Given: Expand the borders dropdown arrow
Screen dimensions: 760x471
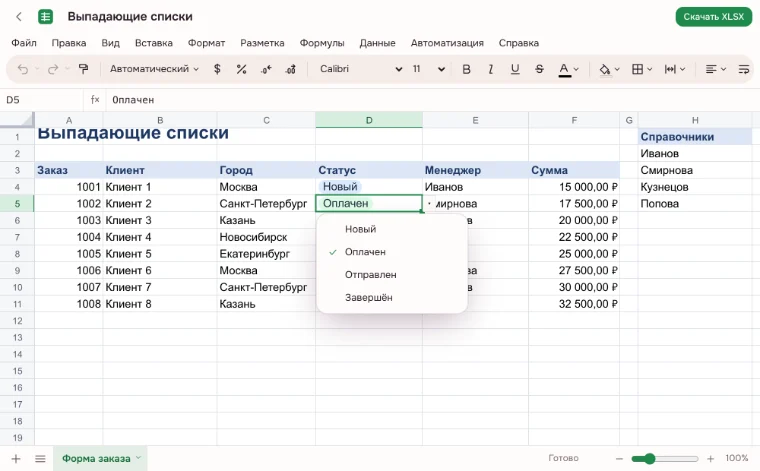Looking at the screenshot, I should click(649, 69).
